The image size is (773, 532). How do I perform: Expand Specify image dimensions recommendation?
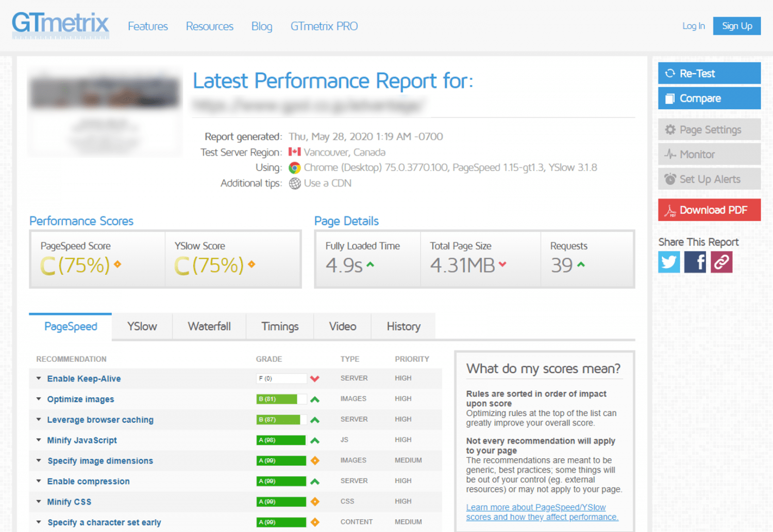39,460
